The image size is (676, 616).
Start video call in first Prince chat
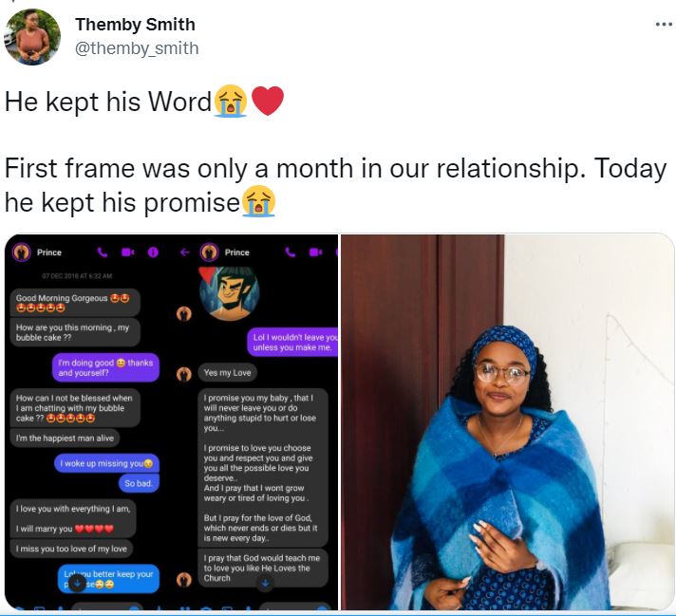pos(127,252)
